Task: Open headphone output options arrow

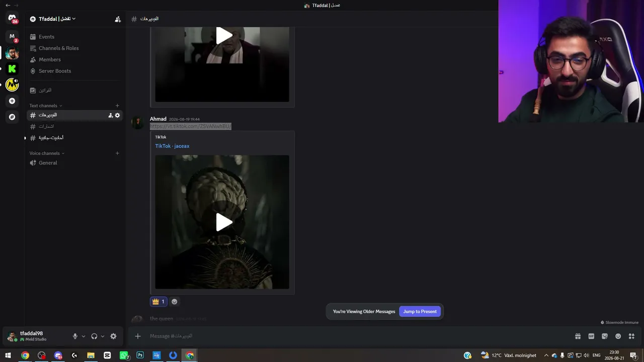Action: [x=103, y=336]
